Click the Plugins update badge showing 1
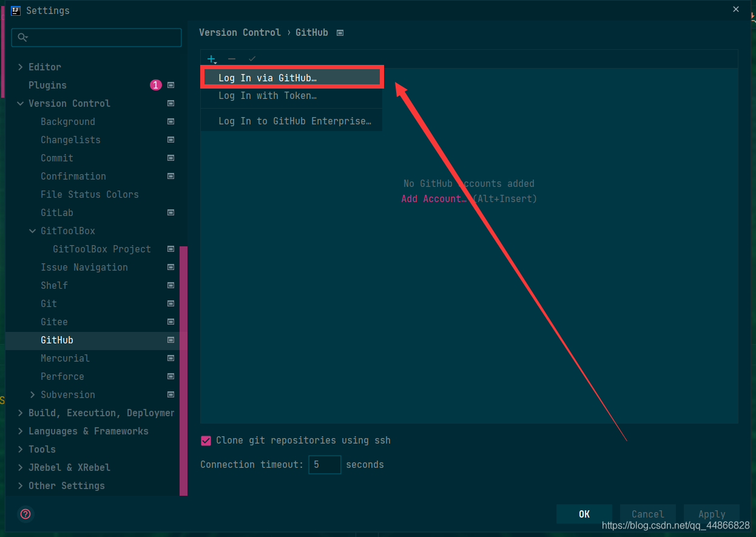756x537 pixels. (x=156, y=86)
